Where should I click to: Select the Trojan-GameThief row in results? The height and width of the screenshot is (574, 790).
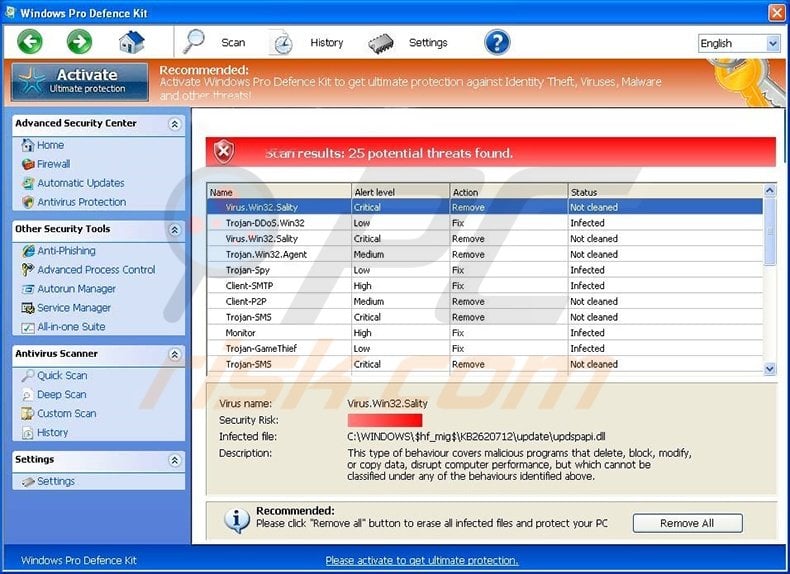click(x=261, y=349)
